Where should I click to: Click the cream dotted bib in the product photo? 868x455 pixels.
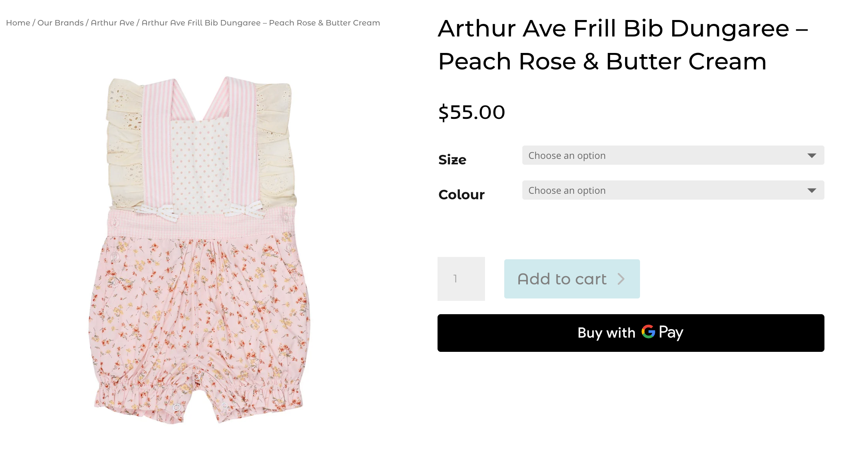(x=200, y=165)
